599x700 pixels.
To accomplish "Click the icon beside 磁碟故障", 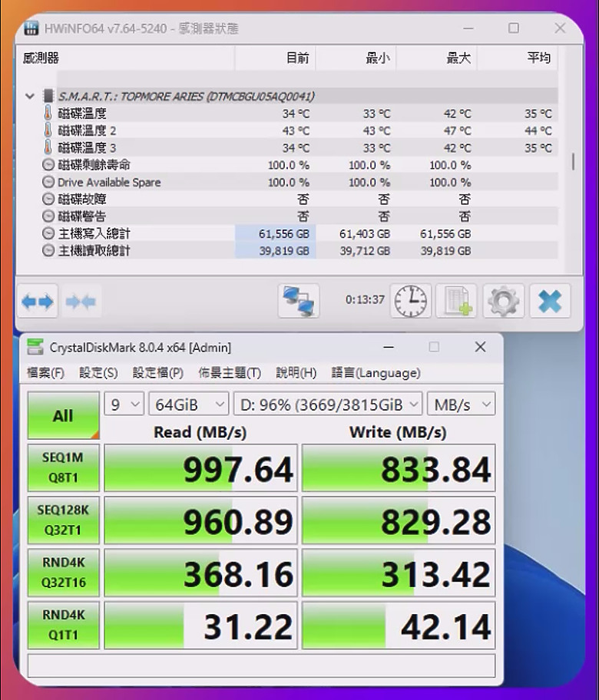I will [x=48, y=199].
